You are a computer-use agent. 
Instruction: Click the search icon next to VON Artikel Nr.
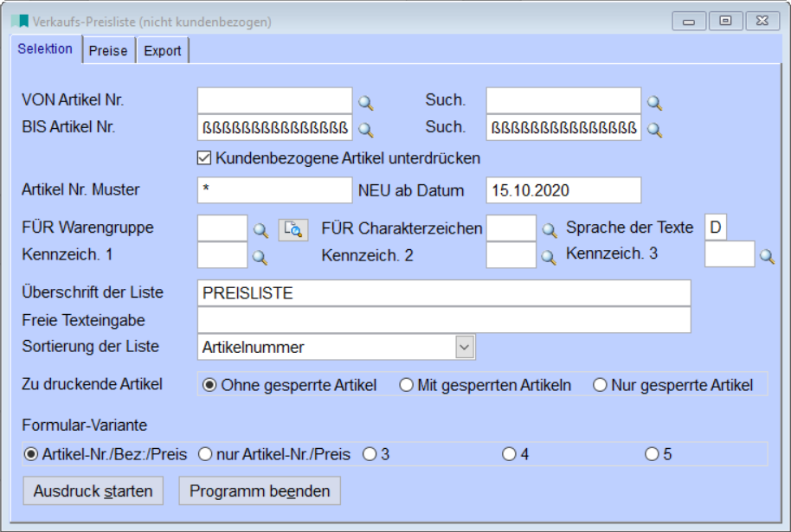tap(366, 103)
